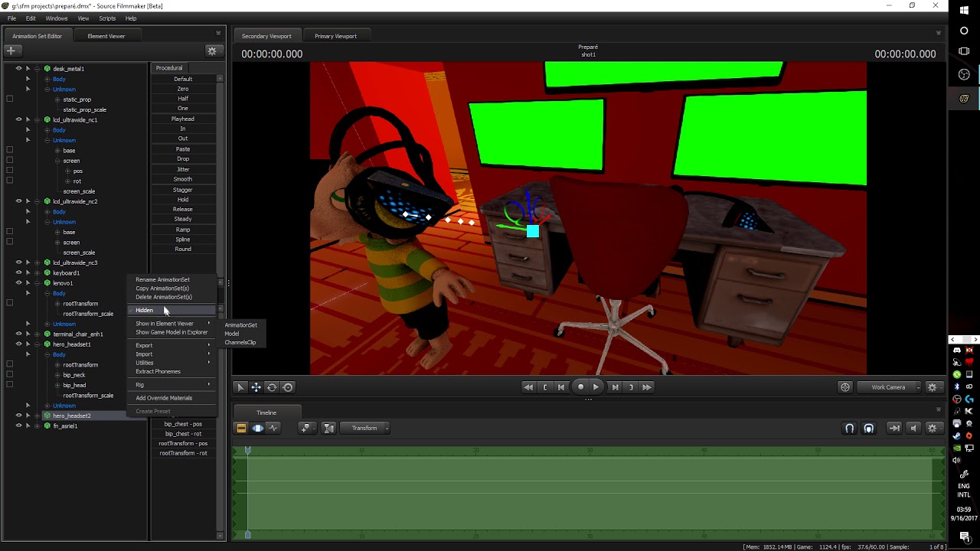This screenshot has width=980, height=551.
Task: Open the Transform dropdown in timeline
Action: coord(365,428)
